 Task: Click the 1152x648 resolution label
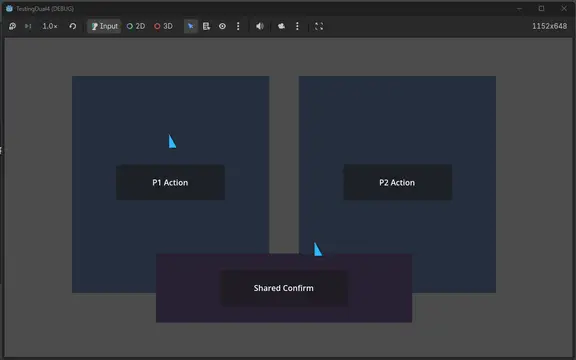click(549, 26)
